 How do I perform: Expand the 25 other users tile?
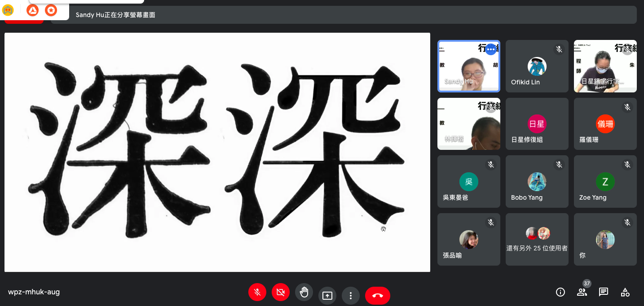click(537, 239)
